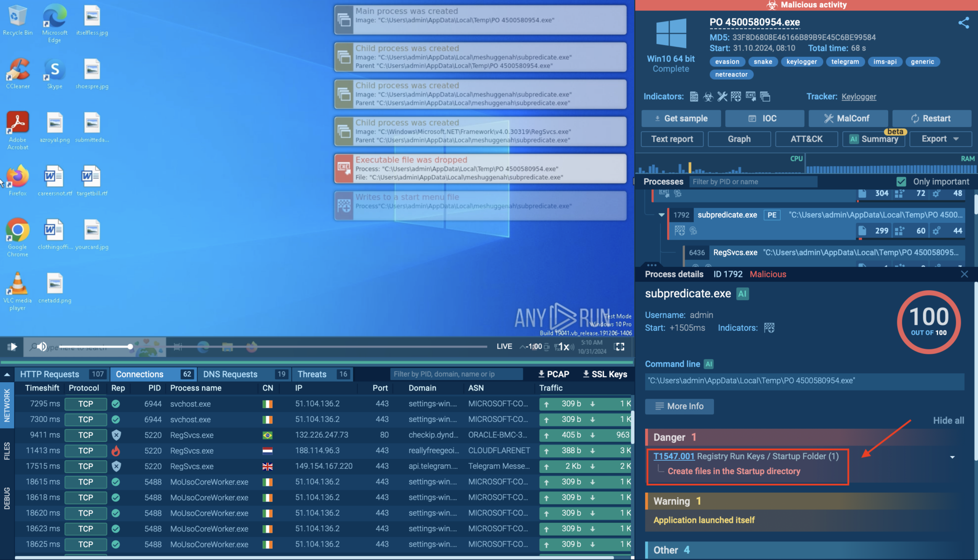Screen dimensions: 978x560
Task: Mute the playback volume speaker
Action: coord(42,347)
